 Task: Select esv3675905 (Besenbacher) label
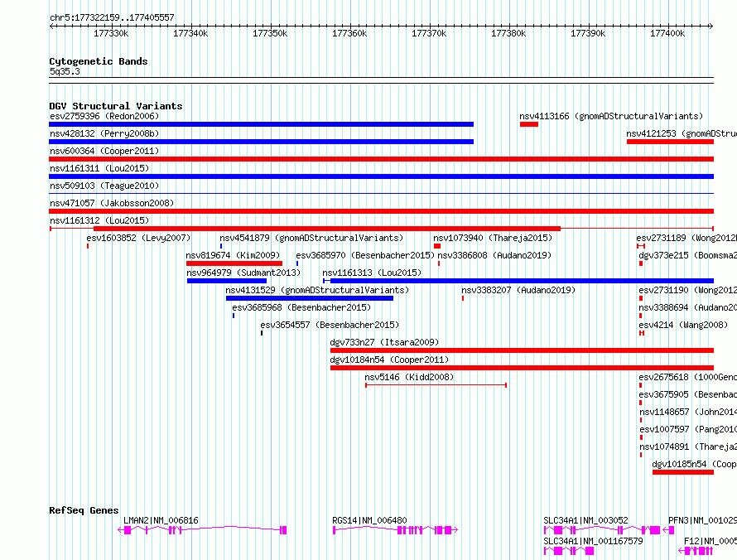pos(687,394)
